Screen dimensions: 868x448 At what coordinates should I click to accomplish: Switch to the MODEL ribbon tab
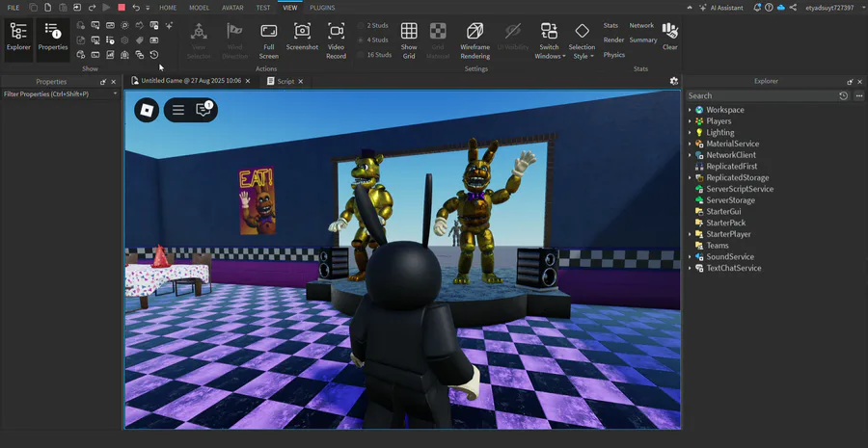click(199, 8)
